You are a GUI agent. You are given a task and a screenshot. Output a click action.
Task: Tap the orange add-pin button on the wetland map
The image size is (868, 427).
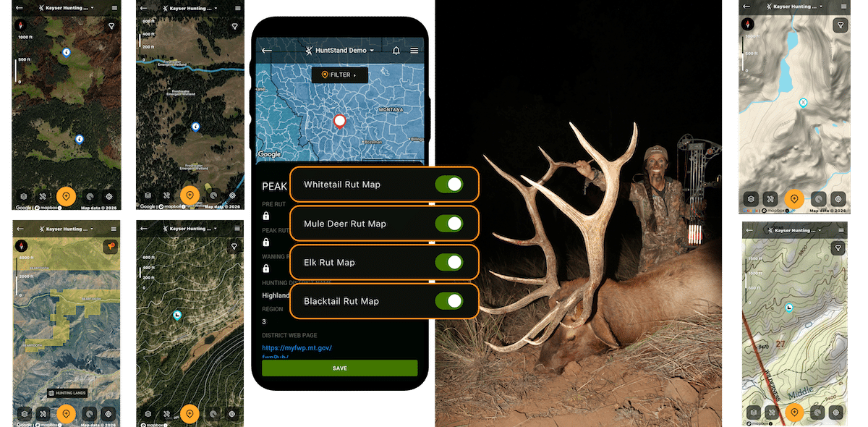[190, 195]
